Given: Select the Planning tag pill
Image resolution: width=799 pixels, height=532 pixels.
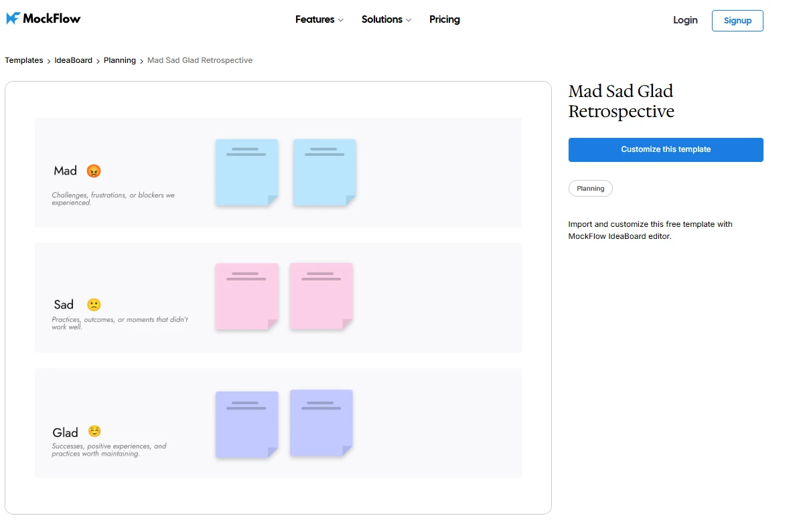Looking at the screenshot, I should pos(590,188).
